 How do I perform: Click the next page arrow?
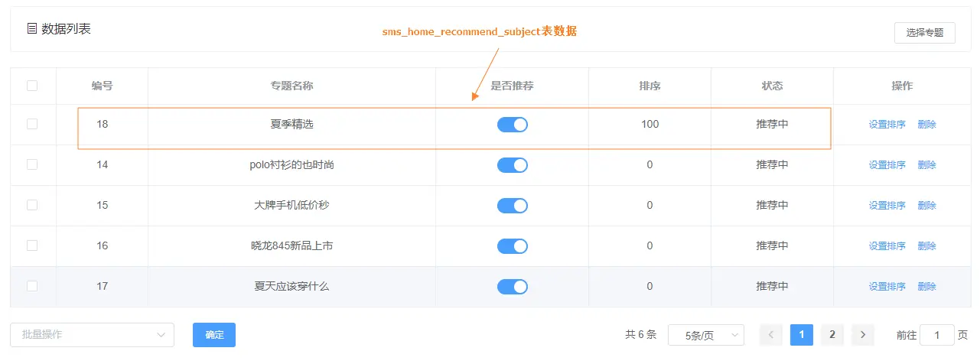[x=863, y=335]
